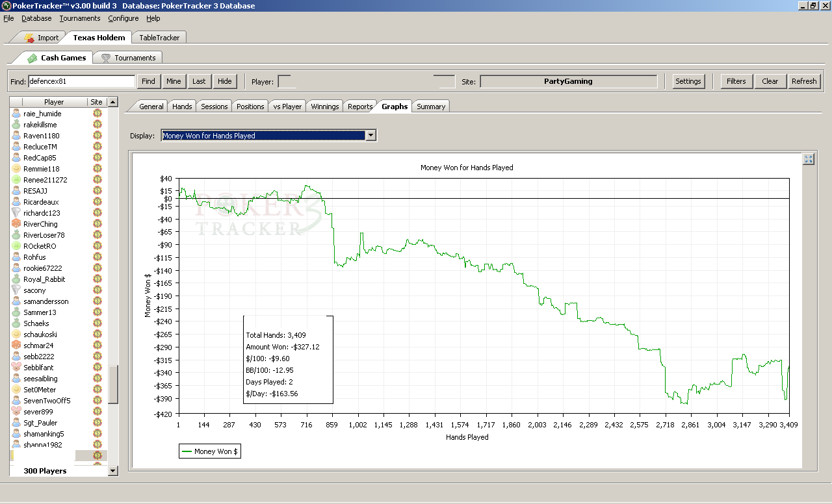This screenshot has height=504, width=832.
Task: Select Money Won for Hands Played combo box
Action: tap(268, 136)
